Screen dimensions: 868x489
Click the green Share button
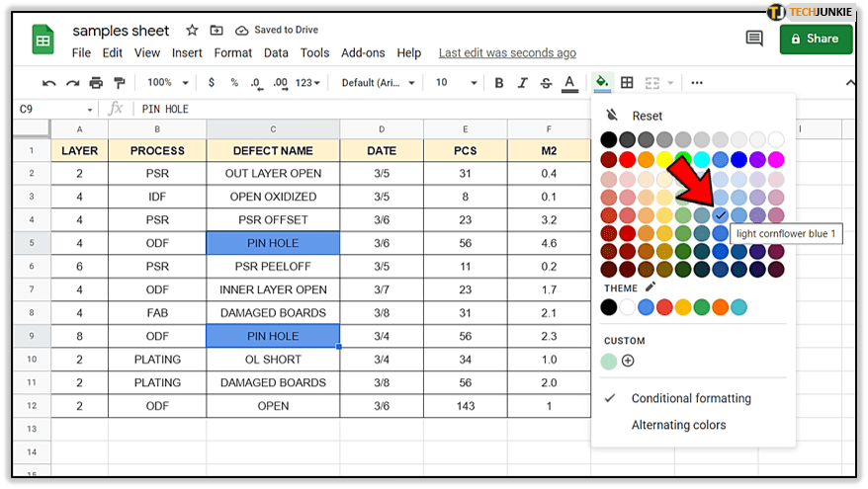[816, 39]
